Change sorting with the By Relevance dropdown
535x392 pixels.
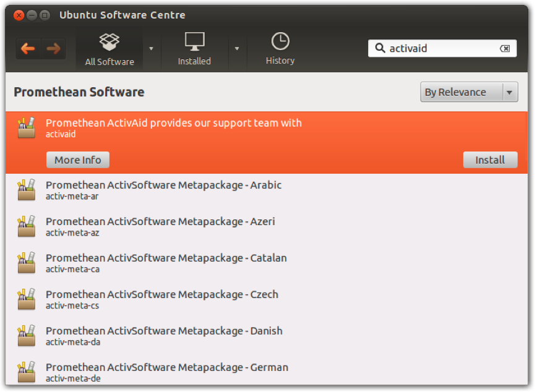click(x=468, y=92)
